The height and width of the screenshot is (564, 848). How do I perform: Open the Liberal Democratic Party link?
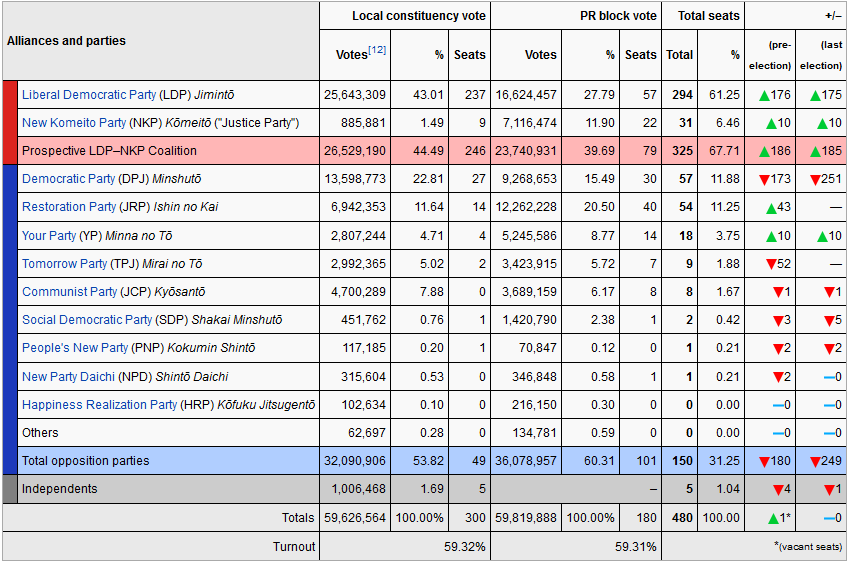89,95
